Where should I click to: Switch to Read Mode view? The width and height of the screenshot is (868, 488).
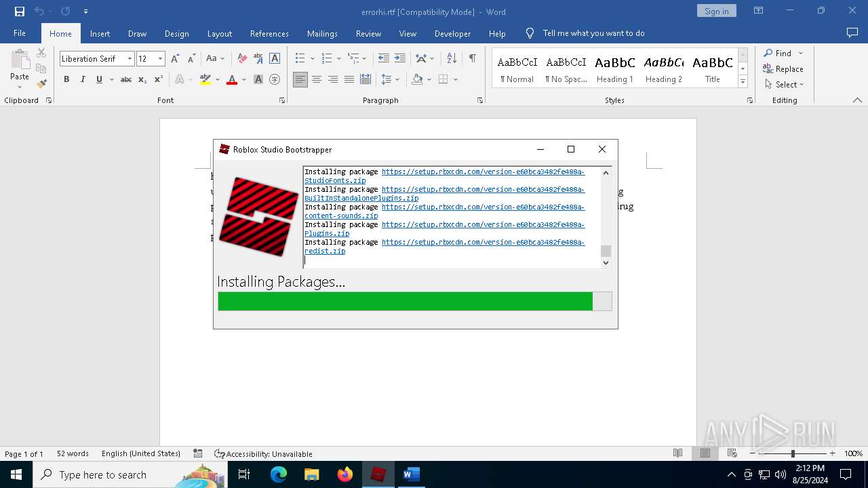(677, 453)
